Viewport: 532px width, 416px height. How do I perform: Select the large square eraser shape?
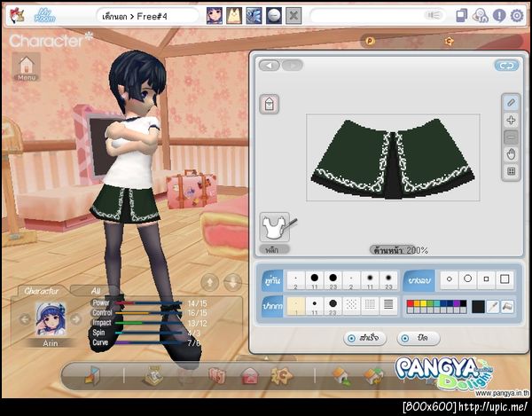505,279
